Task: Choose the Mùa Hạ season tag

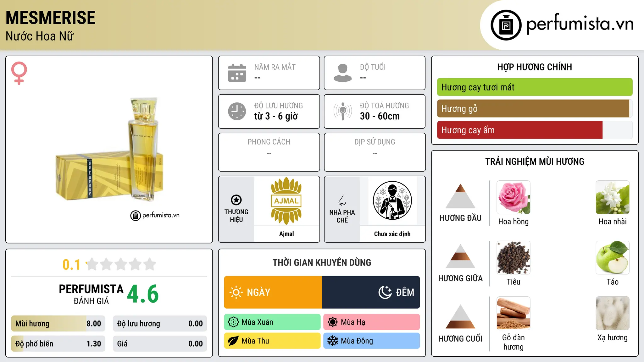Action: point(372,322)
